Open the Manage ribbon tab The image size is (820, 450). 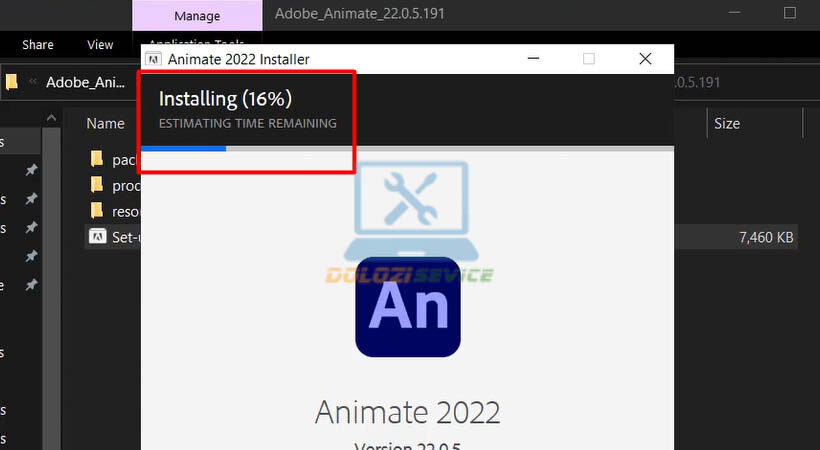click(197, 16)
